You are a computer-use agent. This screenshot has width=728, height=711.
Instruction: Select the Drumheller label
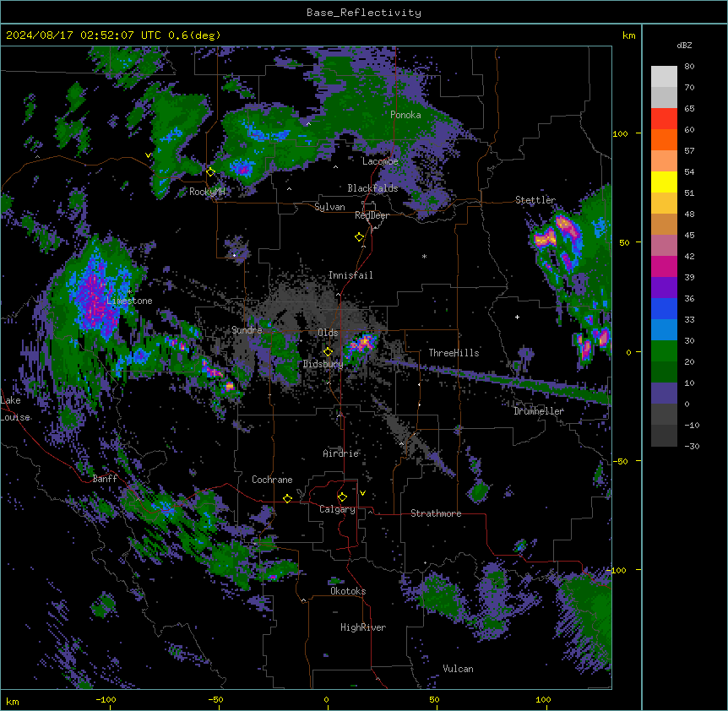pos(539,411)
